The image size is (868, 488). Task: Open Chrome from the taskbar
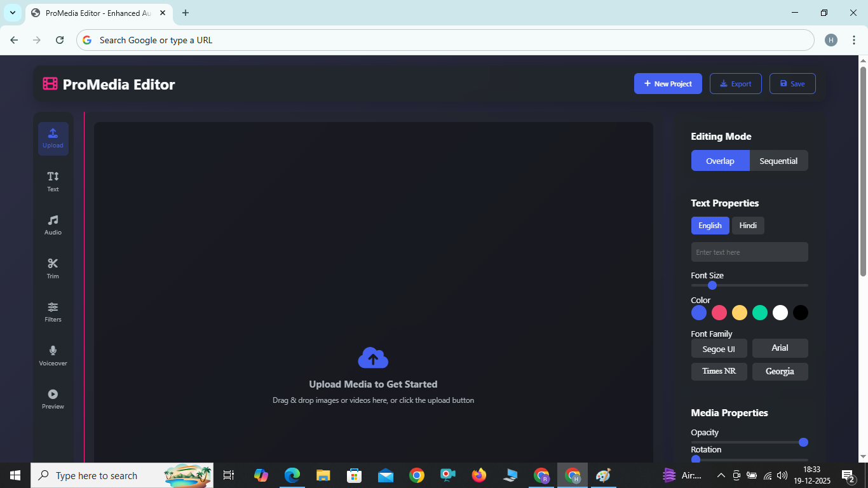click(416, 475)
